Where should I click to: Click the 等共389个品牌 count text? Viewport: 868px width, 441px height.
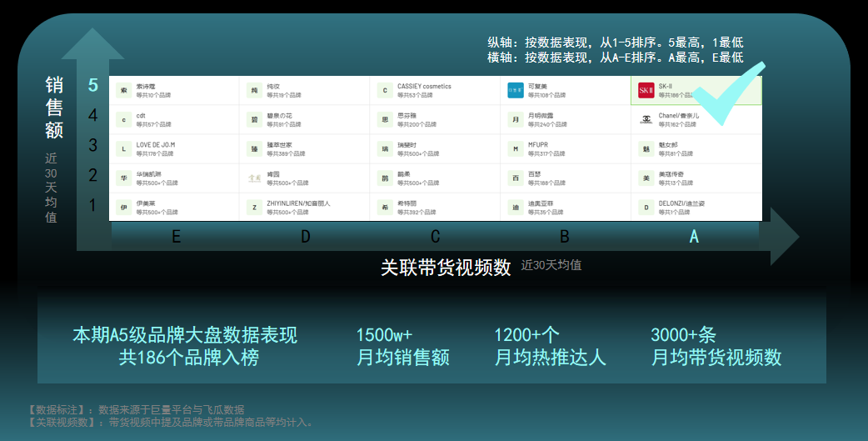click(x=287, y=154)
